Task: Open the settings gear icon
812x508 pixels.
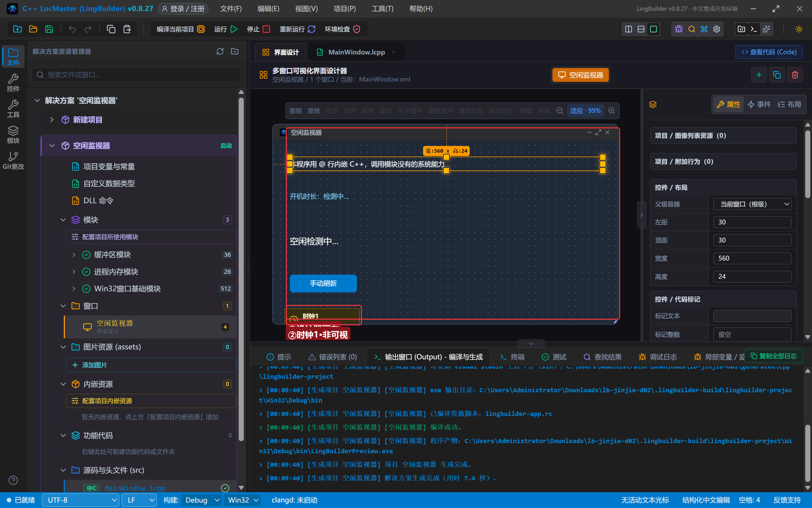Action: pos(717,29)
